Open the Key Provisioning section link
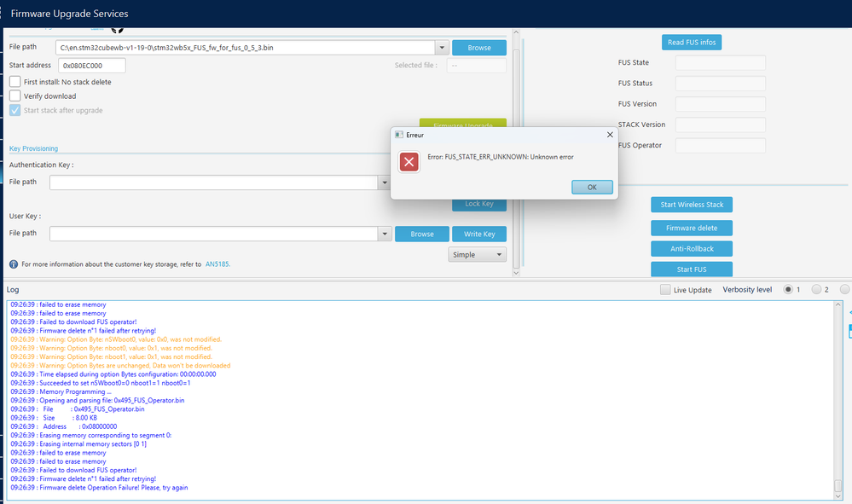This screenshot has height=504, width=852. [34, 148]
